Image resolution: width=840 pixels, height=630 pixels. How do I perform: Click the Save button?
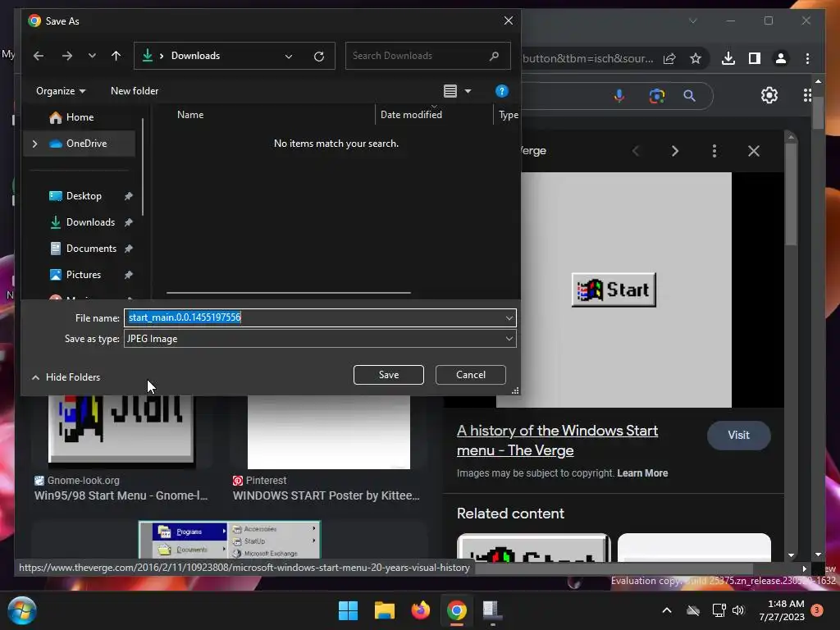pos(388,375)
